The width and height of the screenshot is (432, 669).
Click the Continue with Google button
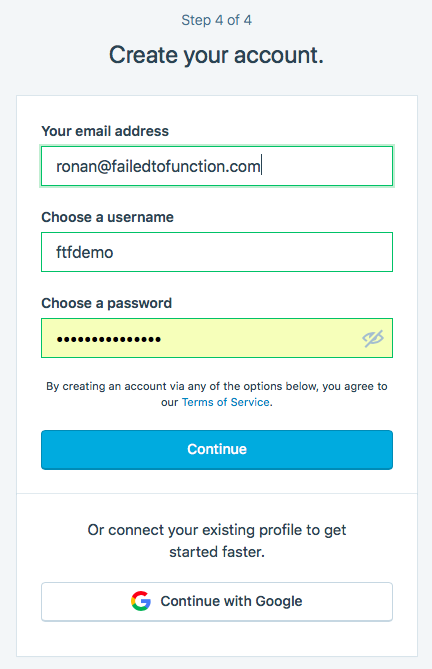[x=217, y=602]
